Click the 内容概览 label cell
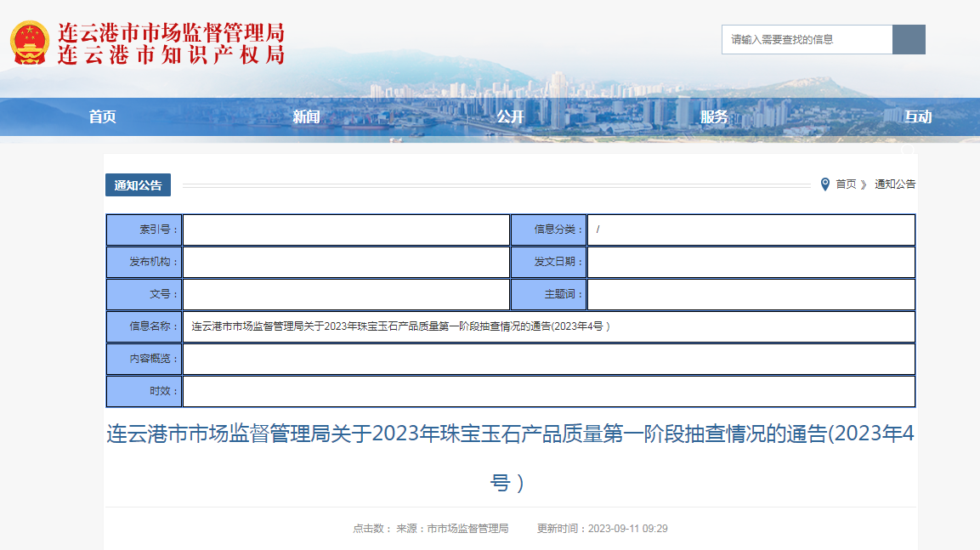980x550 pixels. [144, 360]
